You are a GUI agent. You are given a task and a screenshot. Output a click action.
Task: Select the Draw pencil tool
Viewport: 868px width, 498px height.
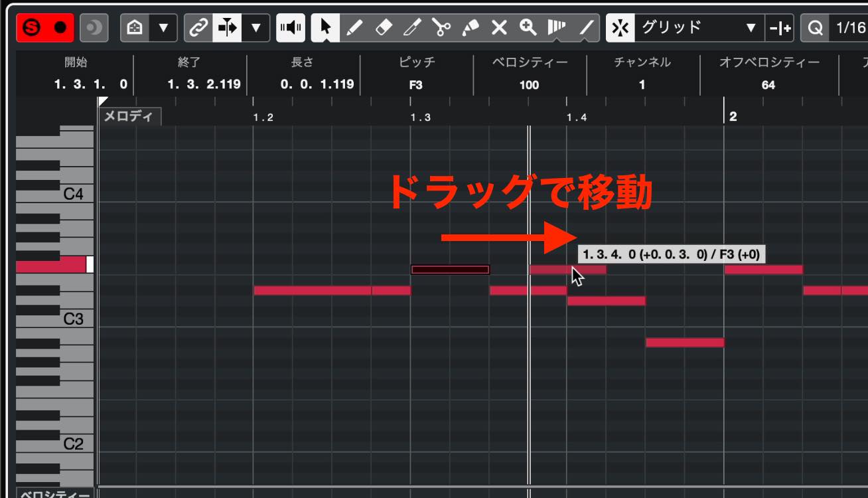[x=355, y=28]
